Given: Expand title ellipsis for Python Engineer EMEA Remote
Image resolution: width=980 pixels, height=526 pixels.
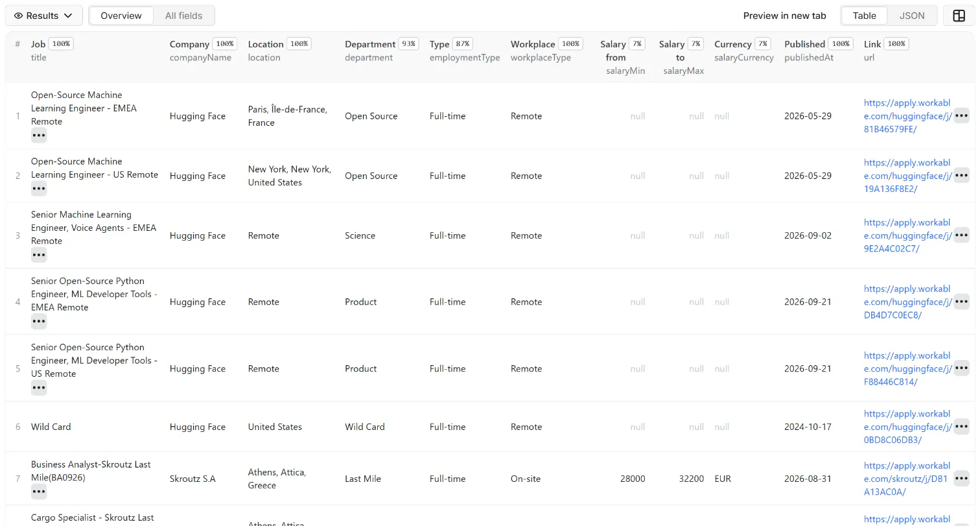Looking at the screenshot, I should [x=39, y=321].
